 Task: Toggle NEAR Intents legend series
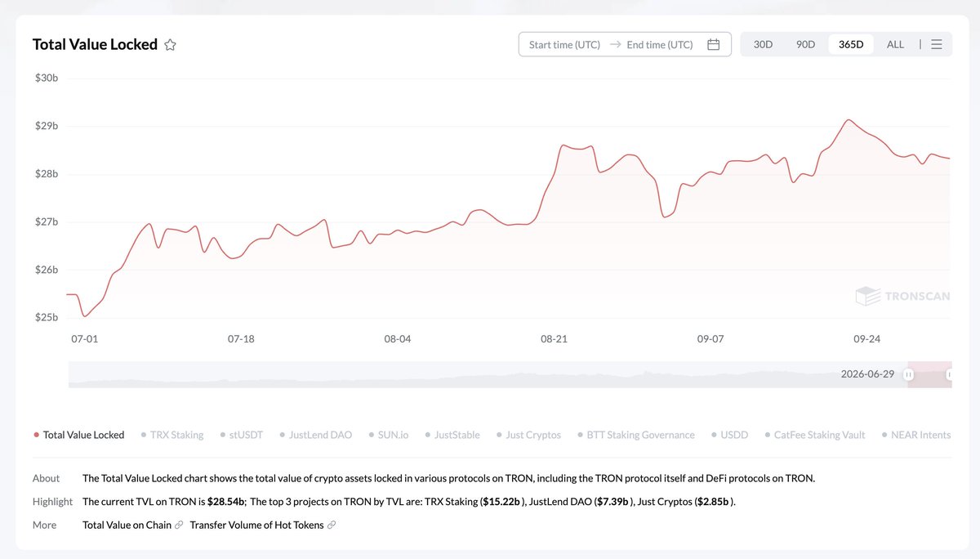pyautogui.click(x=916, y=435)
